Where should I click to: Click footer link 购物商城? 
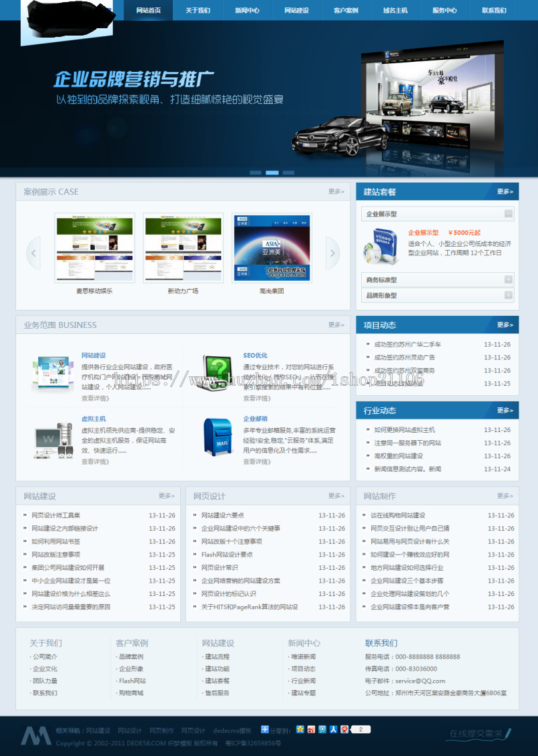131,693
